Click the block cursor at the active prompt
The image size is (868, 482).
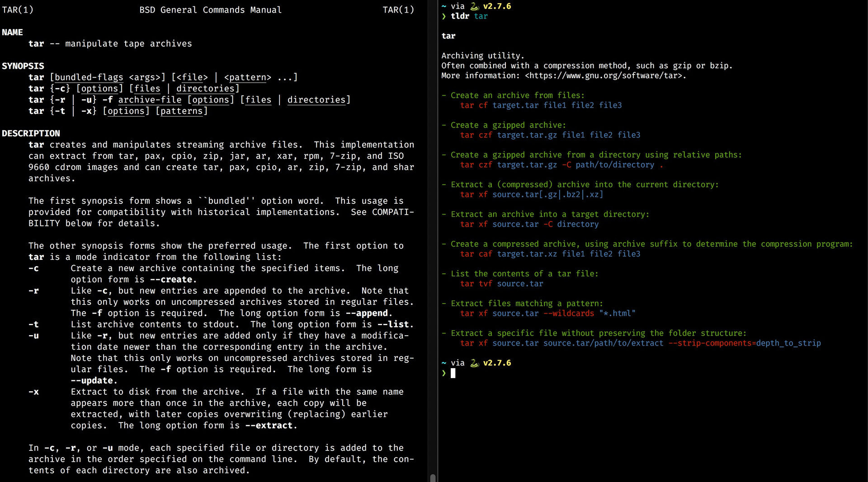click(x=453, y=373)
